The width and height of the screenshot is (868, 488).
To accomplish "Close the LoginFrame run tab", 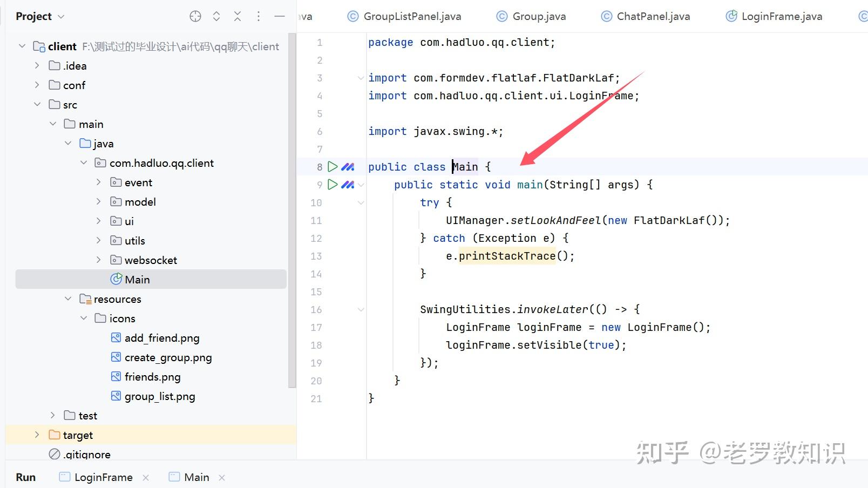I will (146, 477).
